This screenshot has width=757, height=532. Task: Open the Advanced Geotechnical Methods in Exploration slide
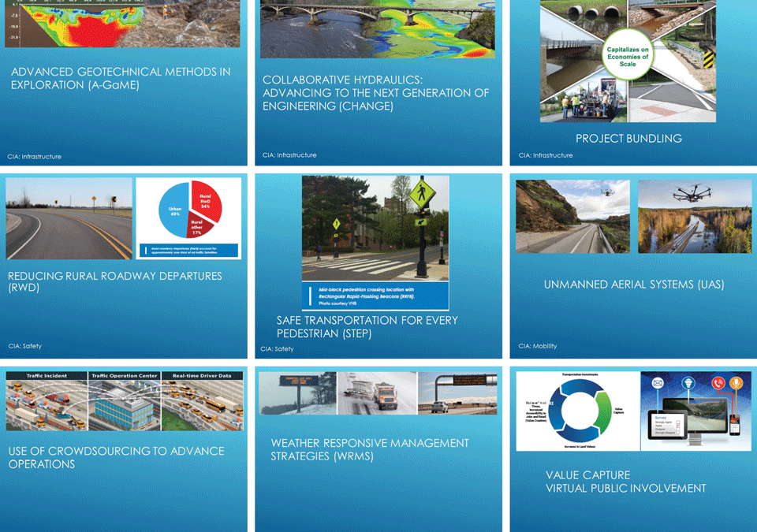pos(121,78)
